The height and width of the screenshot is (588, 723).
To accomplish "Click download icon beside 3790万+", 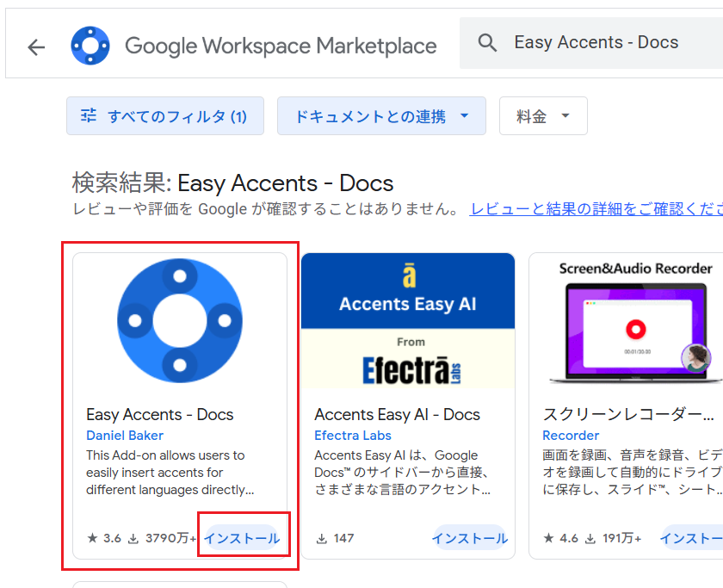I will coord(133,538).
